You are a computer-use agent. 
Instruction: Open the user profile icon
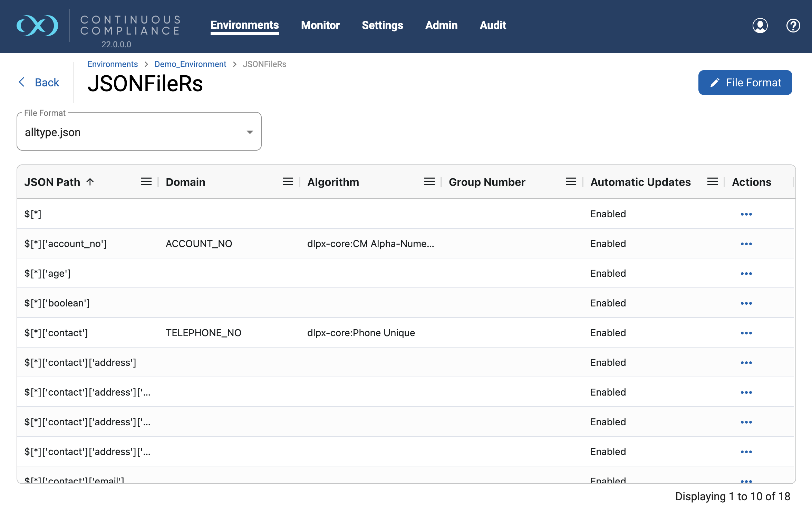pos(760,26)
